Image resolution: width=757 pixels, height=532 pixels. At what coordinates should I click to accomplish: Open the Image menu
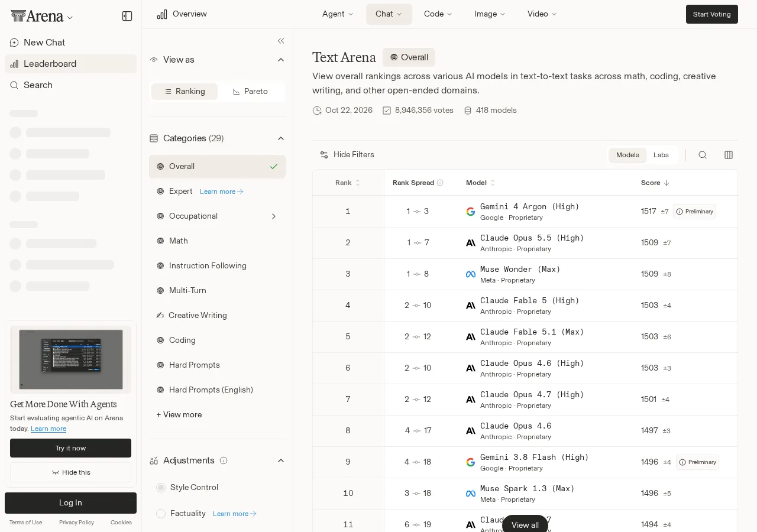pyautogui.click(x=490, y=14)
